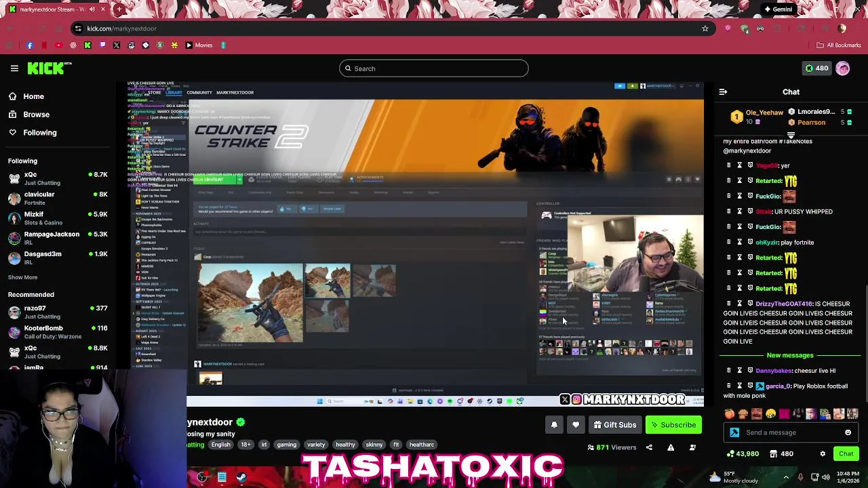The width and height of the screenshot is (868, 488).
Task: Open Following in sidebar
Action: click(33, 133)
